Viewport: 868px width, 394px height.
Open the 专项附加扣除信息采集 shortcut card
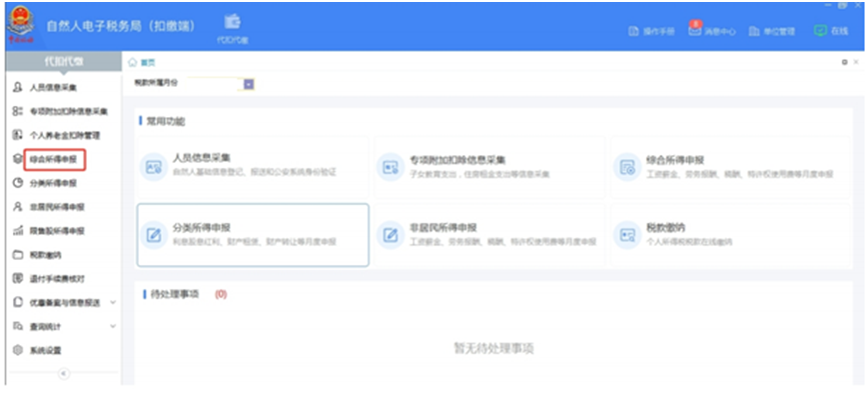point(489,167)
